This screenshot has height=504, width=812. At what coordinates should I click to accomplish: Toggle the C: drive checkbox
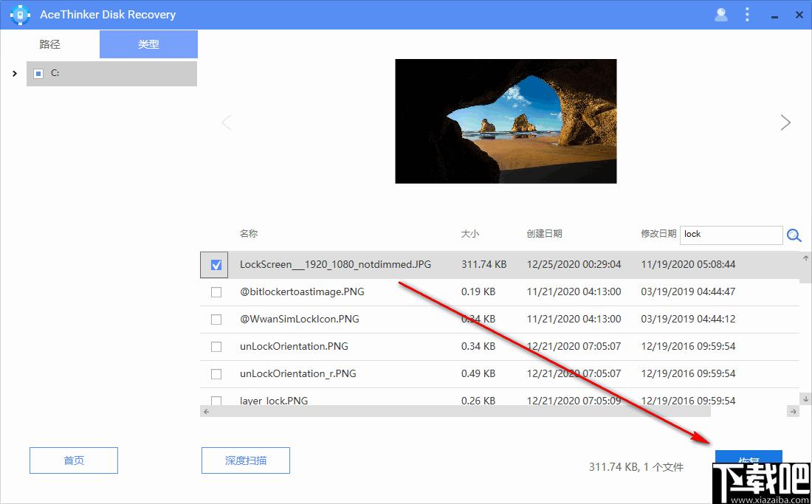[38, 74]
